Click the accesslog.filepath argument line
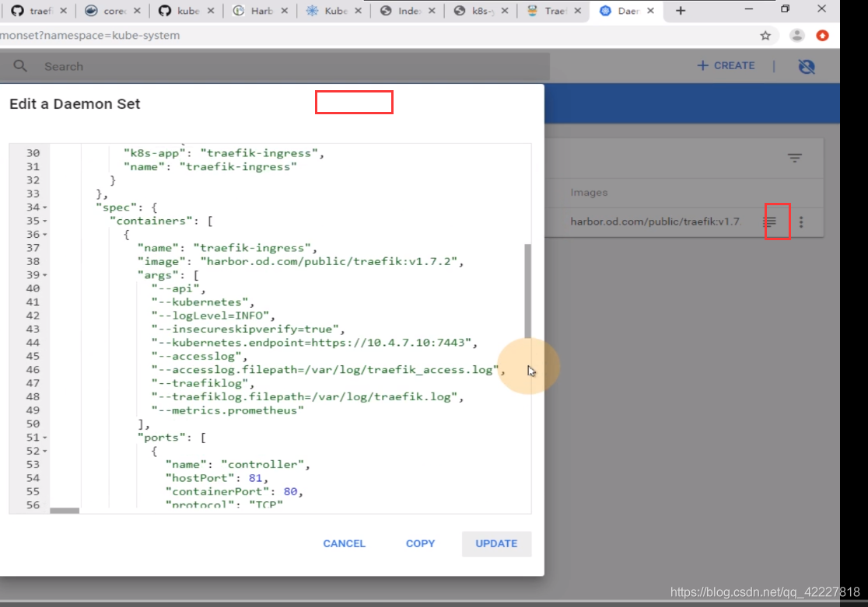 click(328, 370)
